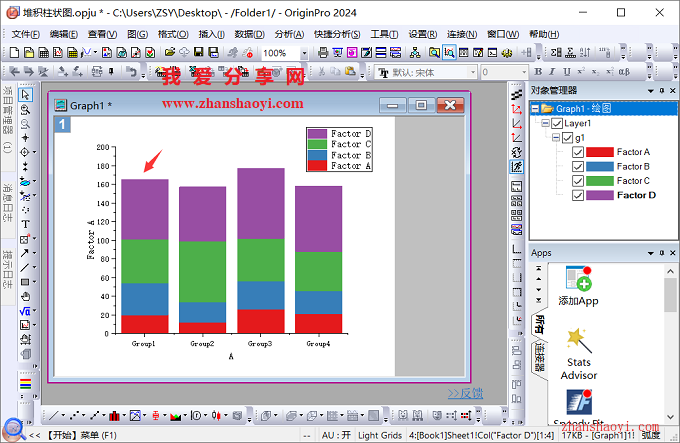
Task: Click the Italic formatting button
Action: 552,72
